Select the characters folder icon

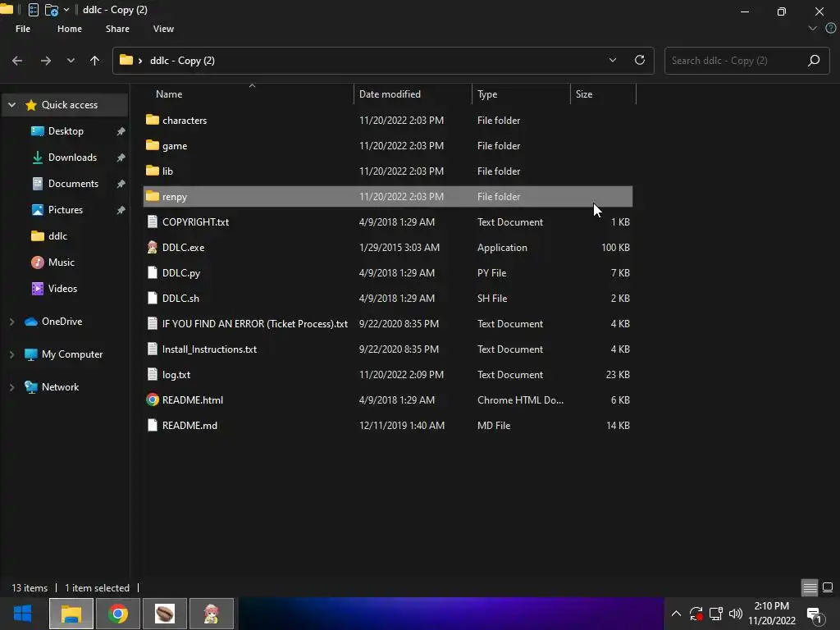[x=152, y=120]
